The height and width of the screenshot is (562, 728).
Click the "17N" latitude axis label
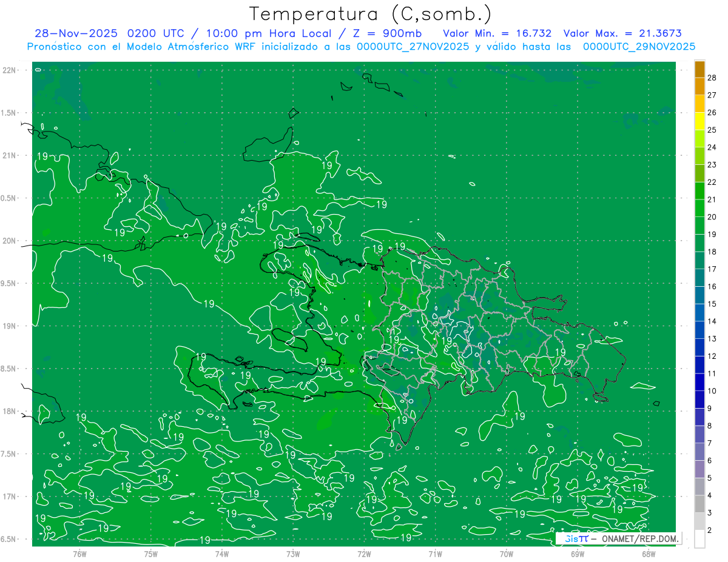(x=10, y=497)
